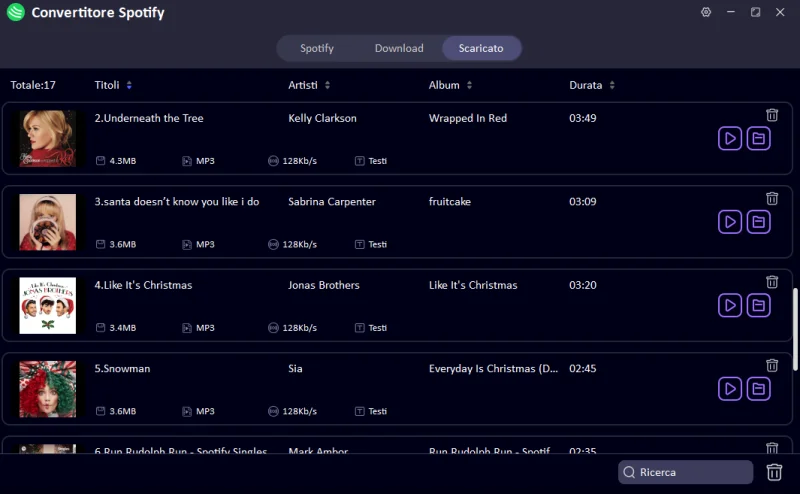Image resolution: width=800 pixels, height=494 pixels.
Task: Click 128Kb/s bitrate icon on Jonas Brothers row
Action: tap(273, 328)
